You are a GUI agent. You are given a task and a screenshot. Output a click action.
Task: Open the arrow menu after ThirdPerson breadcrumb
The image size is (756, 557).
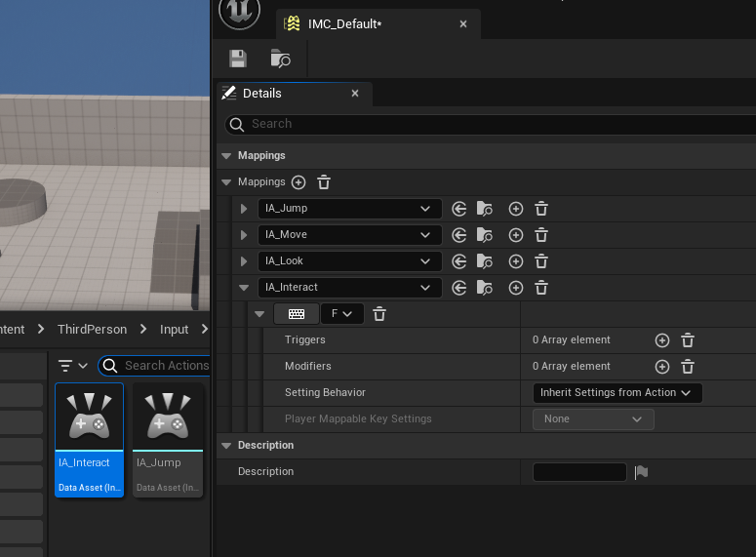point(143,329)
